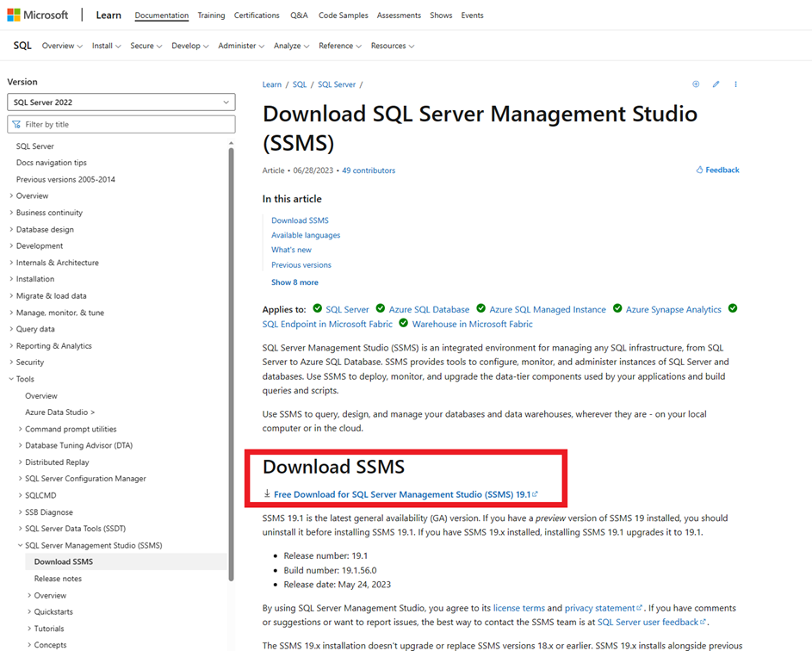This screenshot has height=651, width=812.
Task: Open Azure SQL Database applies-to link
Action: coord(429,309)
